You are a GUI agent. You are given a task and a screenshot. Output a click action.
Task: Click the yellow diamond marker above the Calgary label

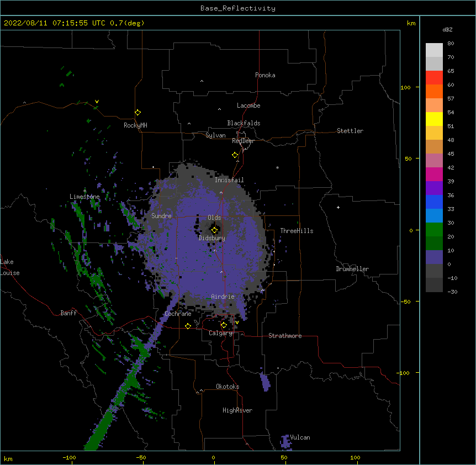pos(224,325)
